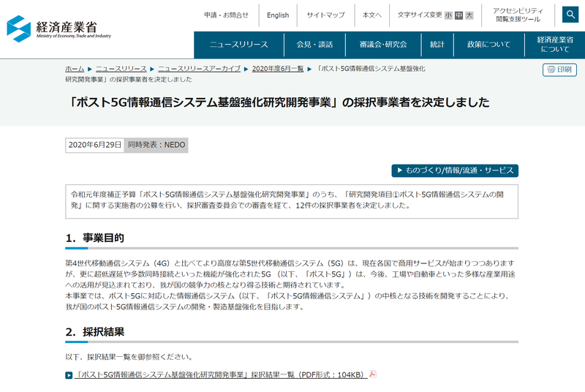Click the 以下、採択結果一覧を御参照ください text
This screenshot has width=585, height=392.
pos(129,357)
